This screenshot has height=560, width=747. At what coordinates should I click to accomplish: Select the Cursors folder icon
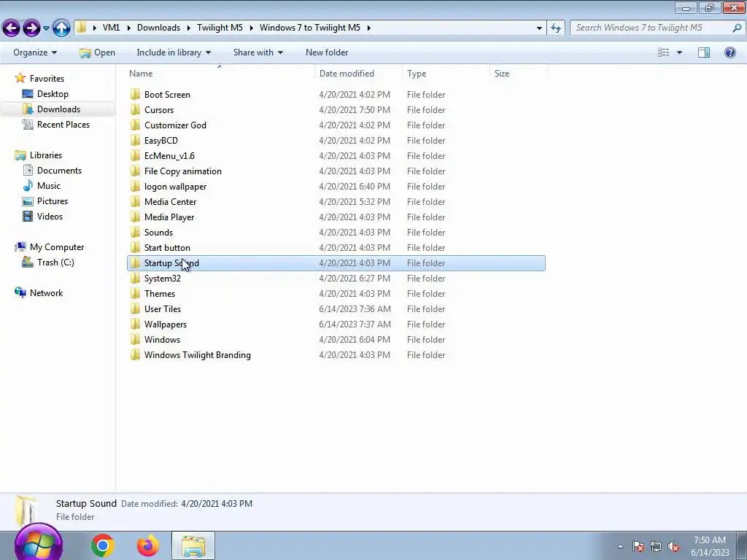(x=135, y=109)
